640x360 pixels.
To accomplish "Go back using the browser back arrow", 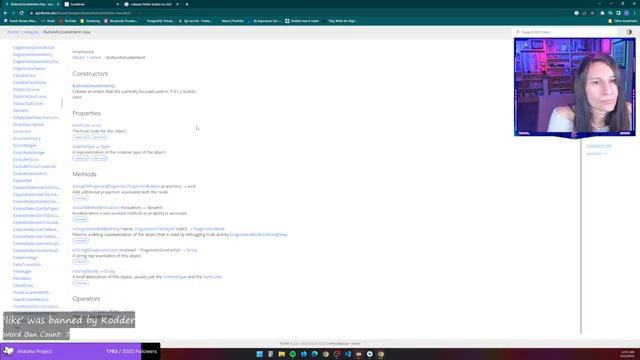I will tap(5, 13).
